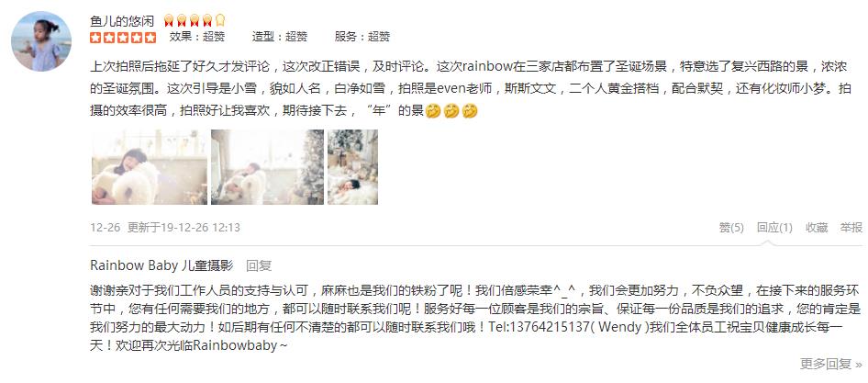This screenshot has width=868, height=383.
Task: Open Rainbow Baby 儿童摄影 merchant name
Action: pyautogui.click(x=161, y=265)
